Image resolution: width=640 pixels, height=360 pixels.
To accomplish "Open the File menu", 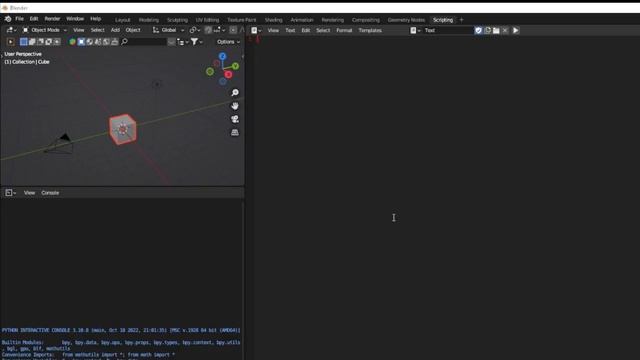I will [x=19, y=19].
